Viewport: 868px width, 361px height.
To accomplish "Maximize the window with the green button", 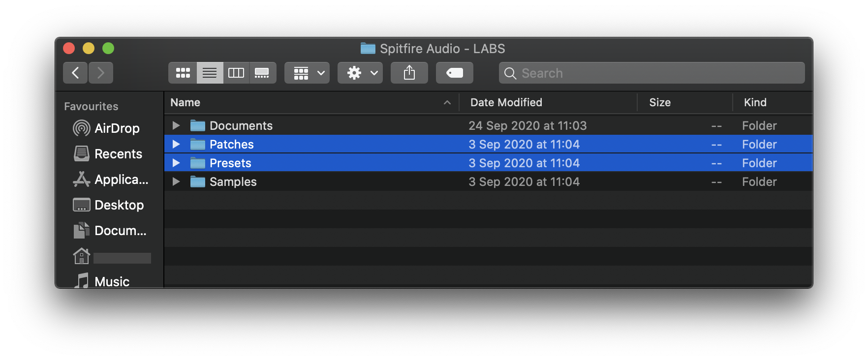I will click(x=108, y=48).
